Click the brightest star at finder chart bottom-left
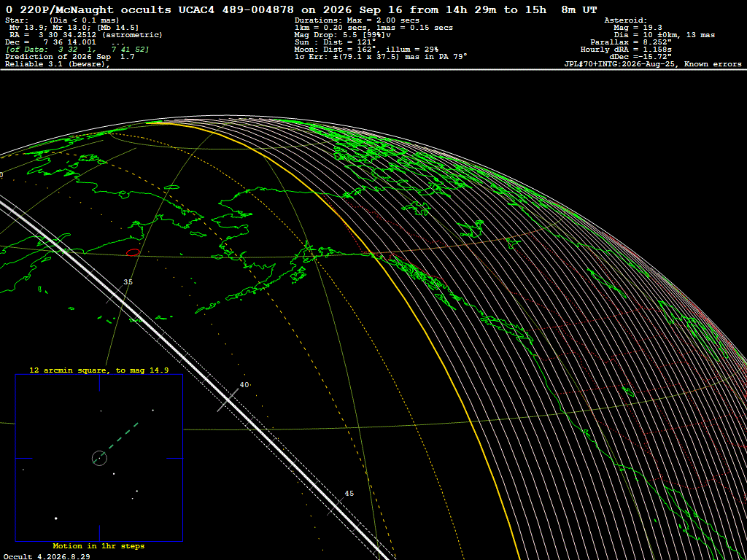This screenshot has width=747, height=560. tap(55, 518)
